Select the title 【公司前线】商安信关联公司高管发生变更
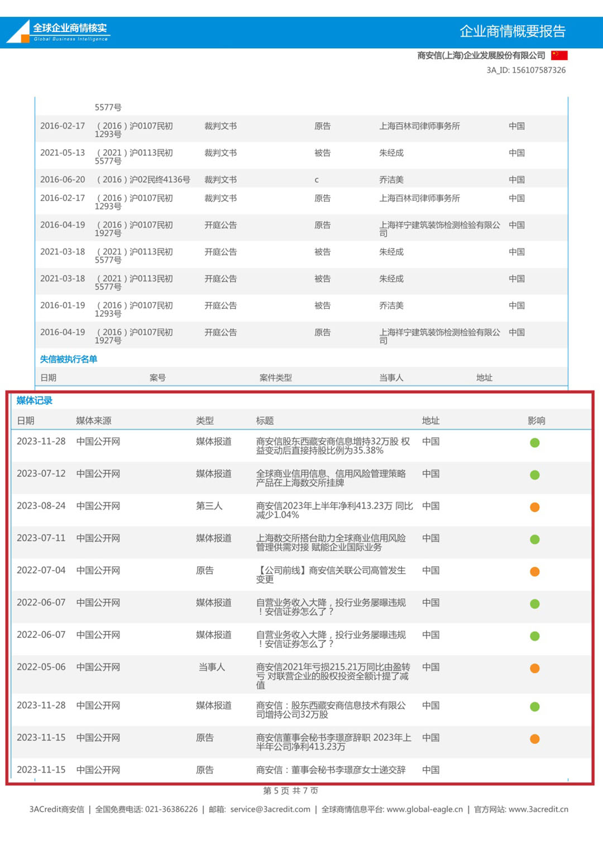603x868 pixels. click(331, 575)
